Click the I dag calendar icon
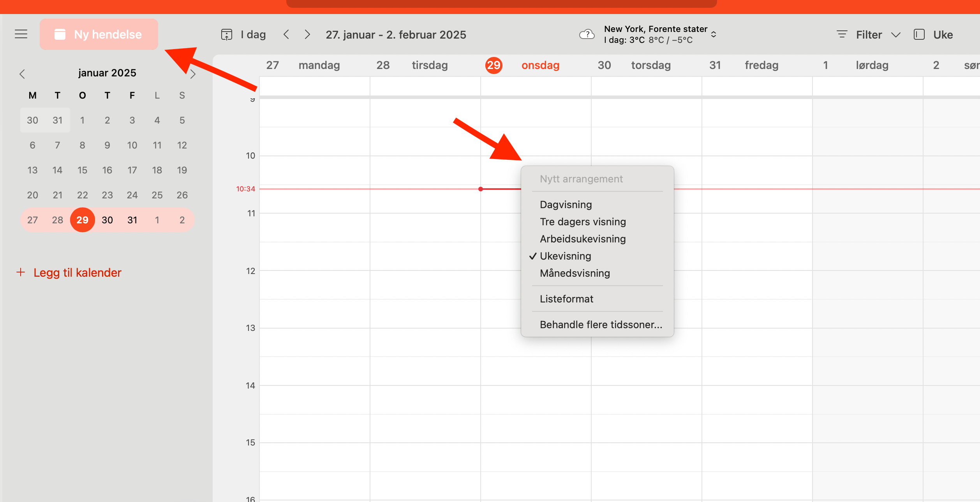Image resolution: width=980 pixels, height=502 pixels. click(x=227, y=35)
